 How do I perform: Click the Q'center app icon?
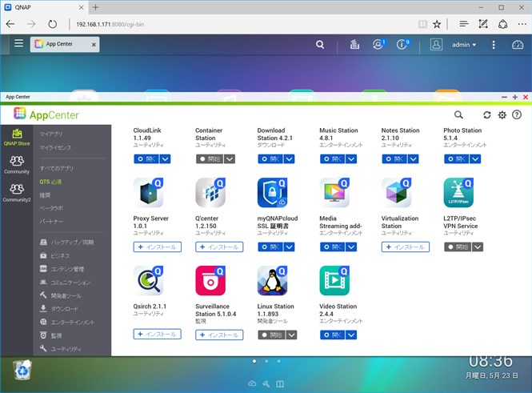(x=210, y=192)
